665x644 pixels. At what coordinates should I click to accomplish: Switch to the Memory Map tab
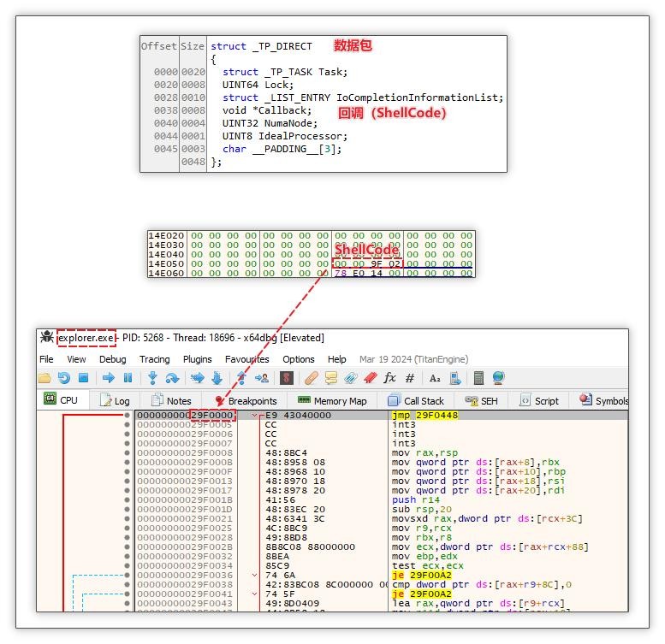click(332, 401)
